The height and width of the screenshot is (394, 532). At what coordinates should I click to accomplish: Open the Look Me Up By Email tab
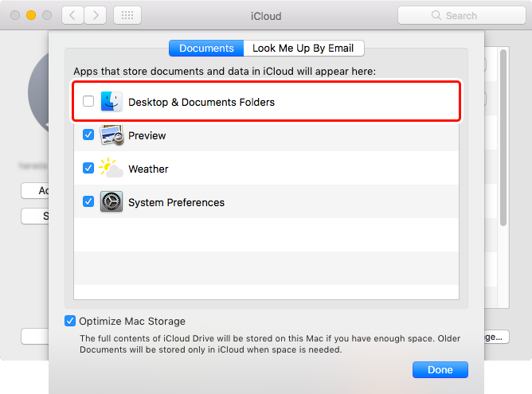point(303,48)
